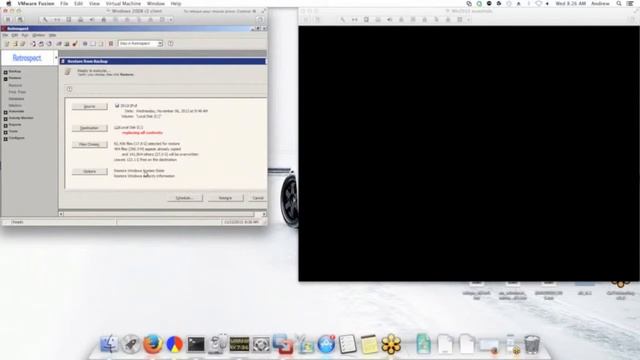Click left arrow of Retrospect horizontal scrollbar
The height and width of the screenshot is (360, 640).
[61, 214]
